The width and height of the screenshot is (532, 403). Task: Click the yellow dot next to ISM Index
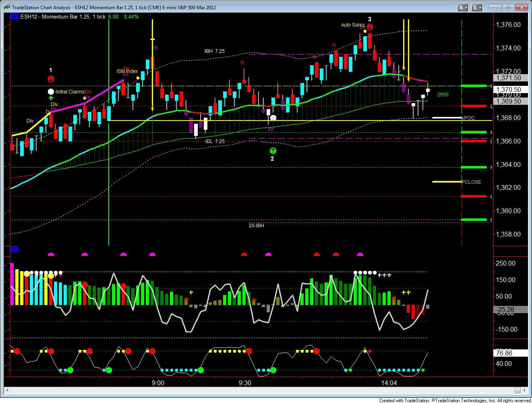(x=138, y=78)
